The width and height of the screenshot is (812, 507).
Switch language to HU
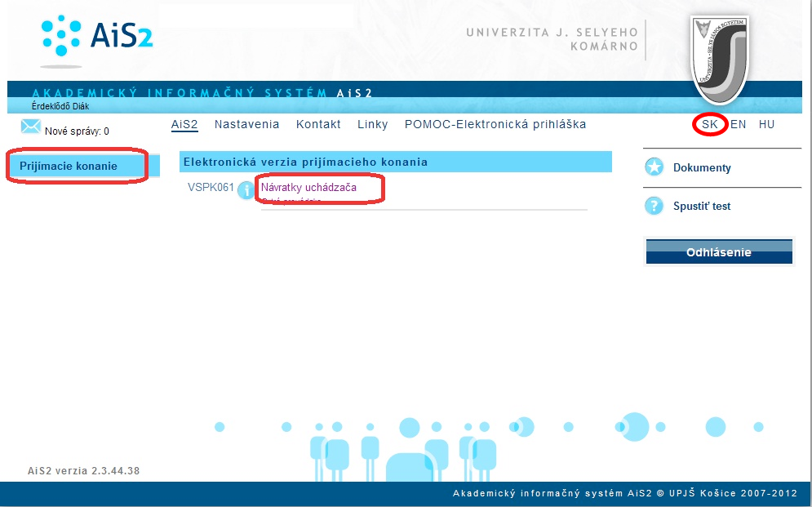(x=766, y=125)
